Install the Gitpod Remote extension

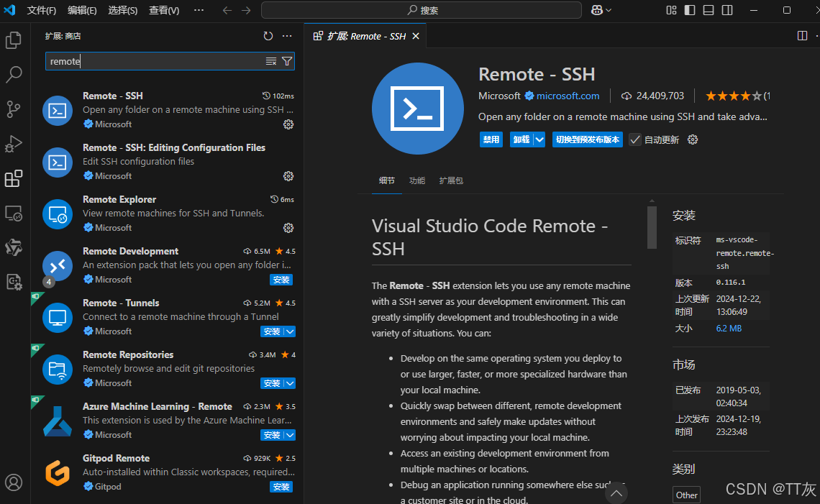(281, 487)
